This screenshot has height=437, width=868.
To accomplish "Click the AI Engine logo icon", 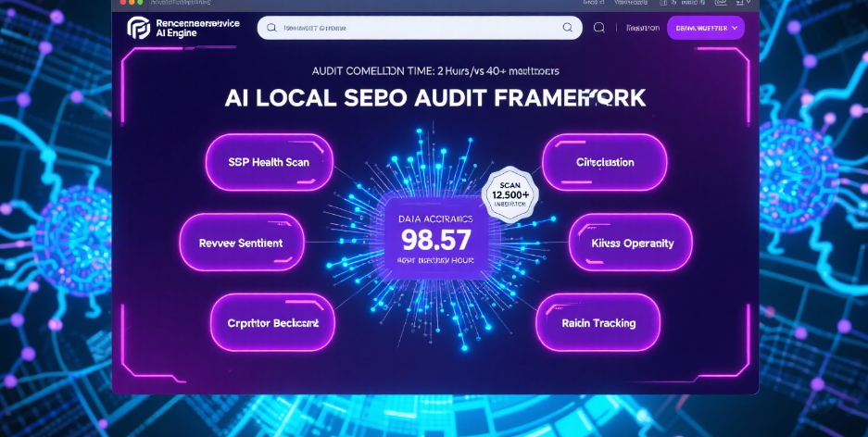I will [138, 28].
